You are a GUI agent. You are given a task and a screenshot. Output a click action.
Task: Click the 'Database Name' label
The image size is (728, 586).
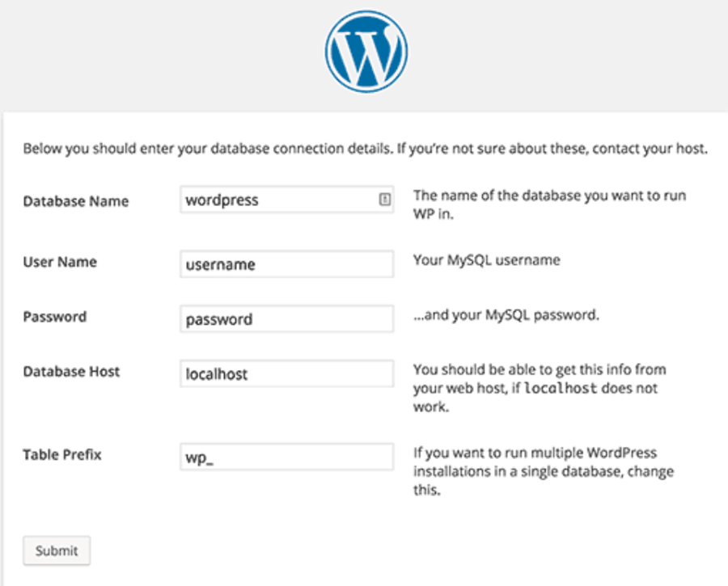pyautogui.click(x=75, y=201)
